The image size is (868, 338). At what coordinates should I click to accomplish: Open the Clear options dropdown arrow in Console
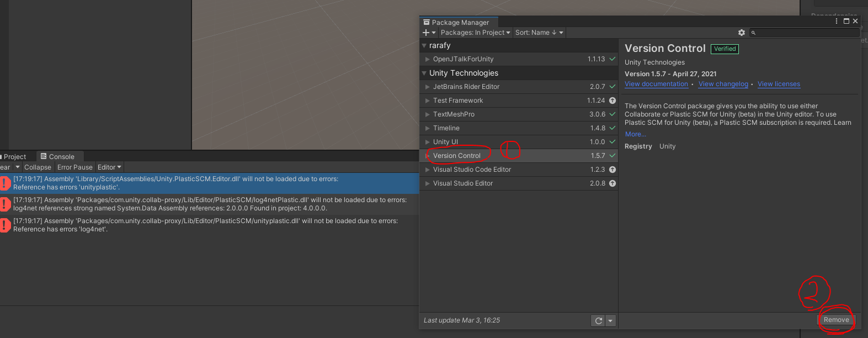click(18, 167)
